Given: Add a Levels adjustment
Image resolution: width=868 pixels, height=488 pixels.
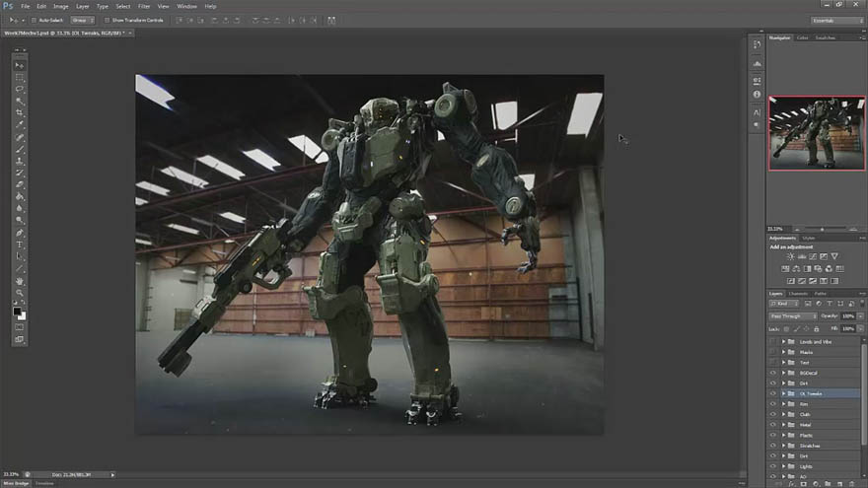Looking at the screenshot, I should 802,256.
